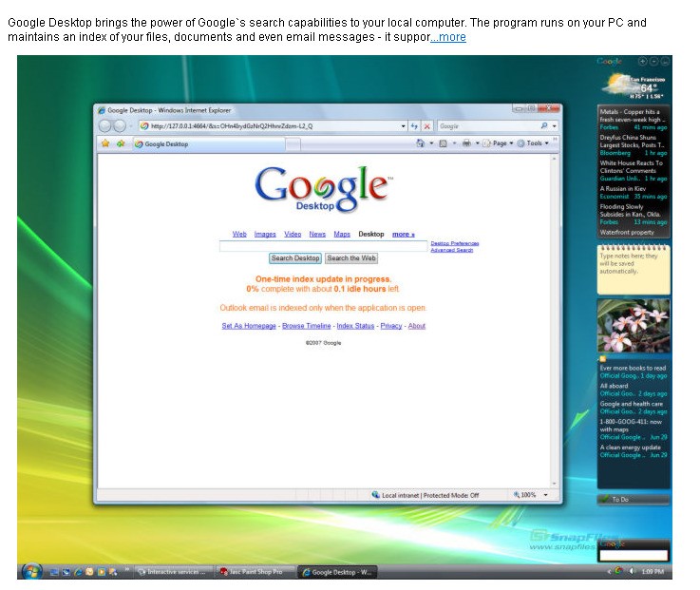Open the Advanced Search link
The image size is (700, 590).
click(451, 250)
